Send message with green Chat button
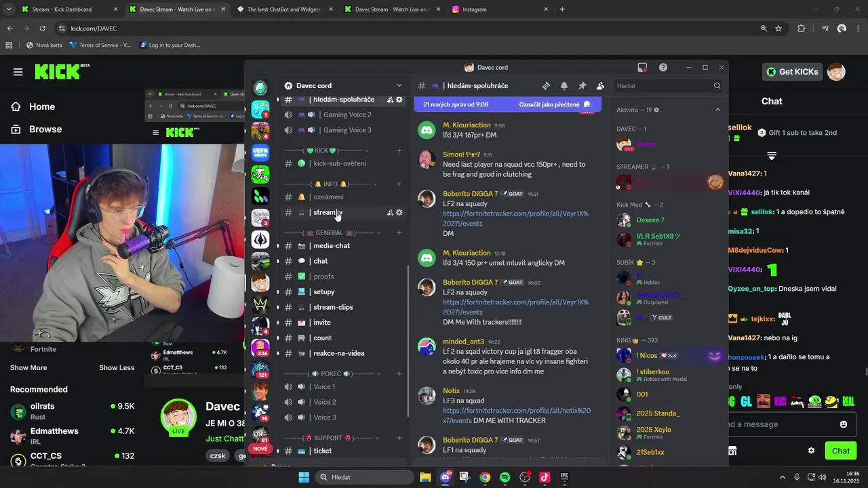This screenshot has height=488, width=868. [x=841, y=451]
